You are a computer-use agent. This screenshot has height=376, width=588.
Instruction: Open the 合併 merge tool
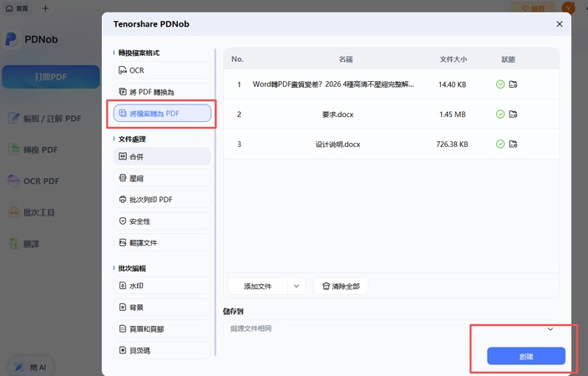(x=162, y=156)
